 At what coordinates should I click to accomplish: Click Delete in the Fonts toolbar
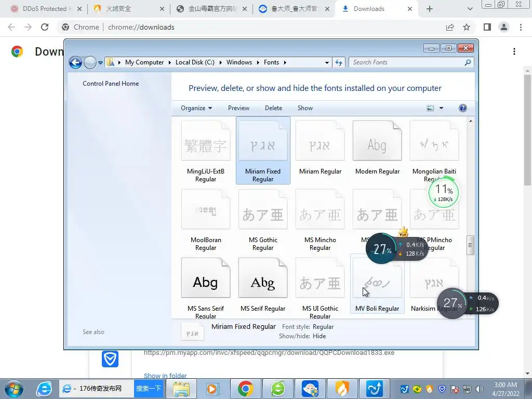(273, 108)
